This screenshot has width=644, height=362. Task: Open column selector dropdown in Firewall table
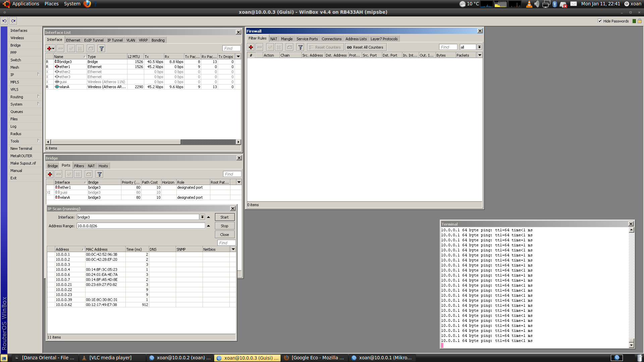pos(480,55)
